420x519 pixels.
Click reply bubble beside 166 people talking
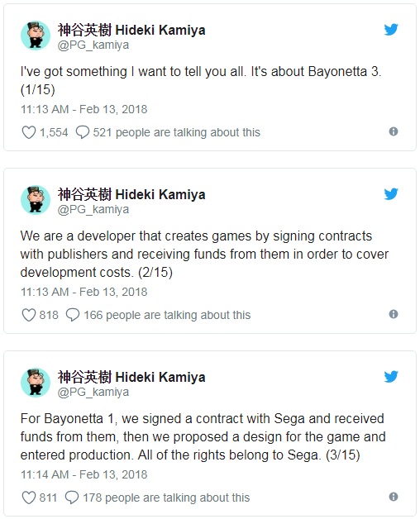pyautogui.click(x=73, y=315)
